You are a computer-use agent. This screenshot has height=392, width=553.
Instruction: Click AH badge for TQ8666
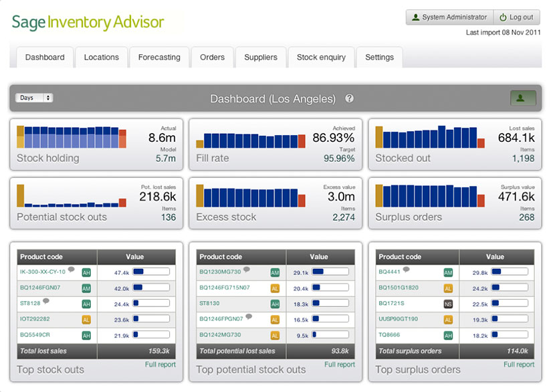(448, 336)
